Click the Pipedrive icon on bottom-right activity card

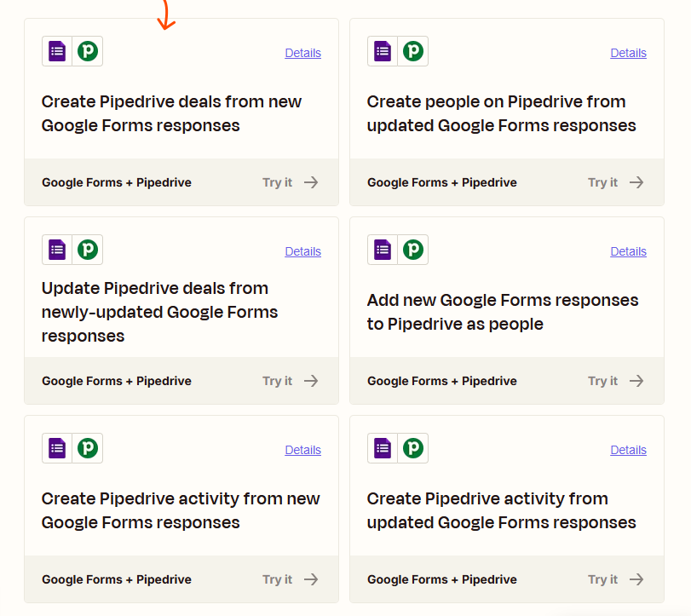pyautogui.click(x=412, y=448)
